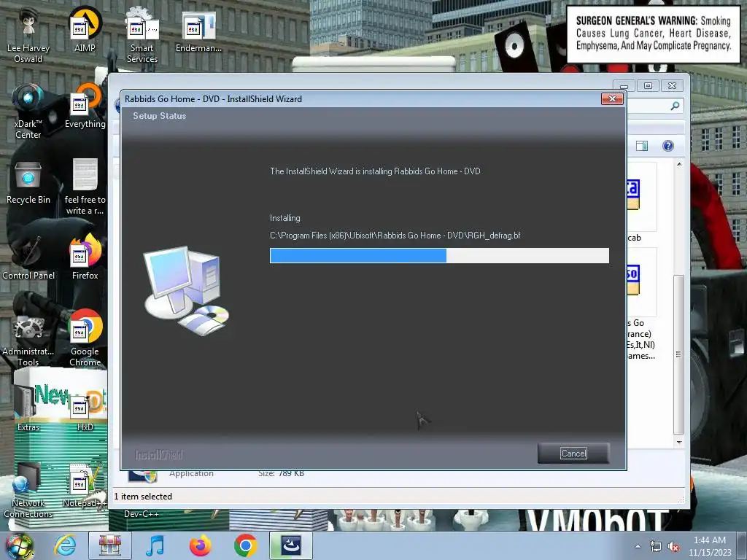Click the Explorer vertical scrollbar thumb
747x560 pixels.
click(x=679, y=355)
